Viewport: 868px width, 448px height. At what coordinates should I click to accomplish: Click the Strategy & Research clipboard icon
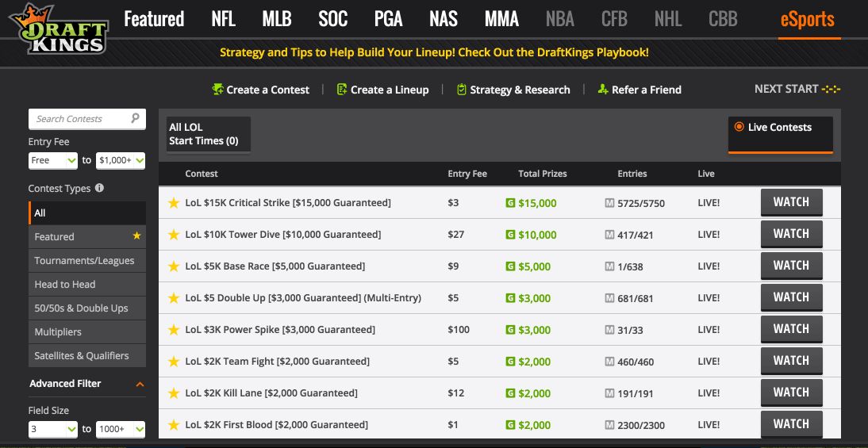tap(462, 89)
